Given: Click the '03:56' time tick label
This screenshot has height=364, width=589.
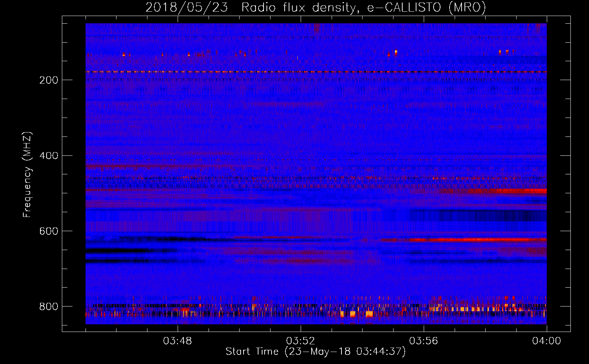Looking at the screenshot, I should (x=424, y=341).
